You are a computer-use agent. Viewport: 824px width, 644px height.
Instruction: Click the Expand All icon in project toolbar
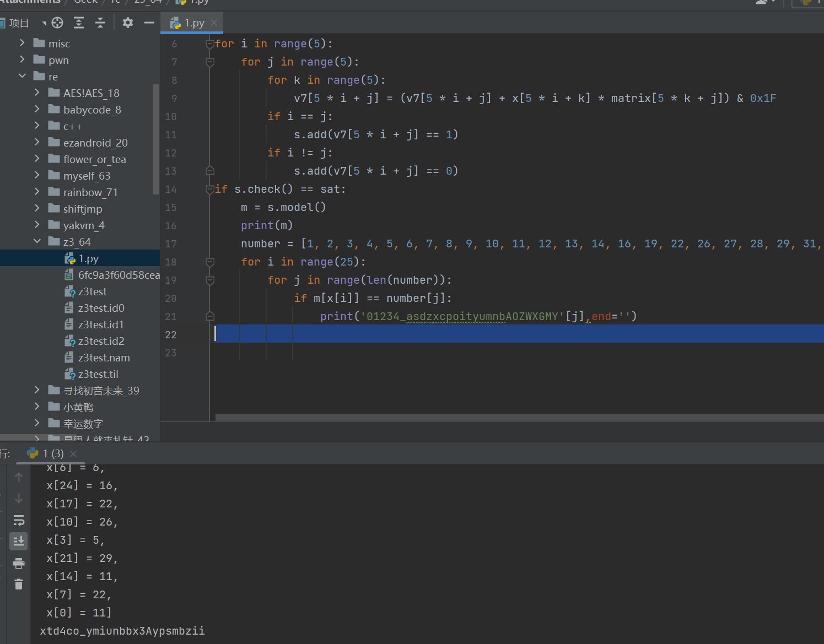[79, 23]
